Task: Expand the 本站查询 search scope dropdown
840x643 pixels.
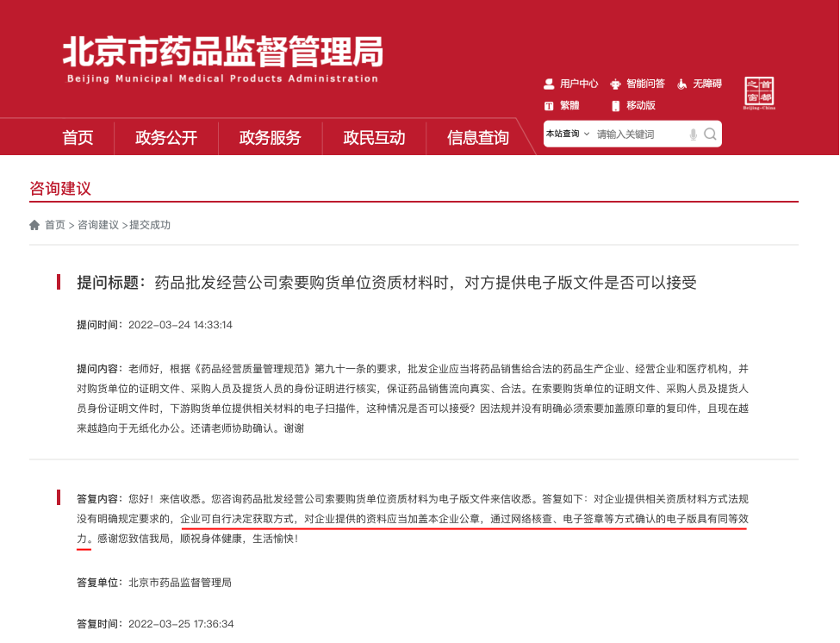Action: (564, 134)
